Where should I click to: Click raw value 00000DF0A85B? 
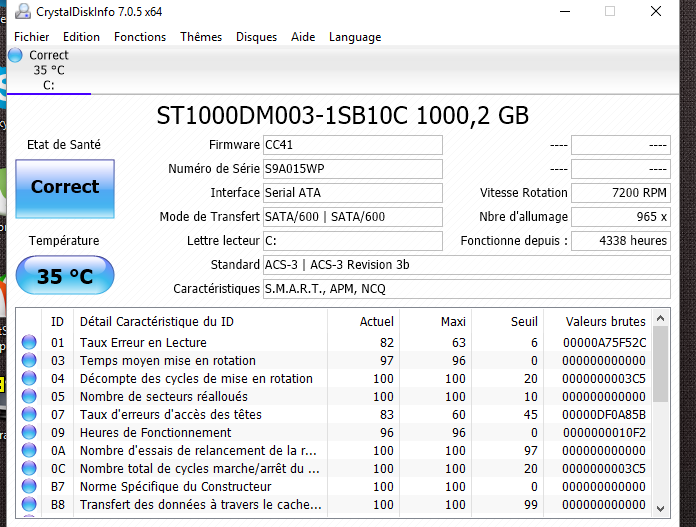[604, 414]
